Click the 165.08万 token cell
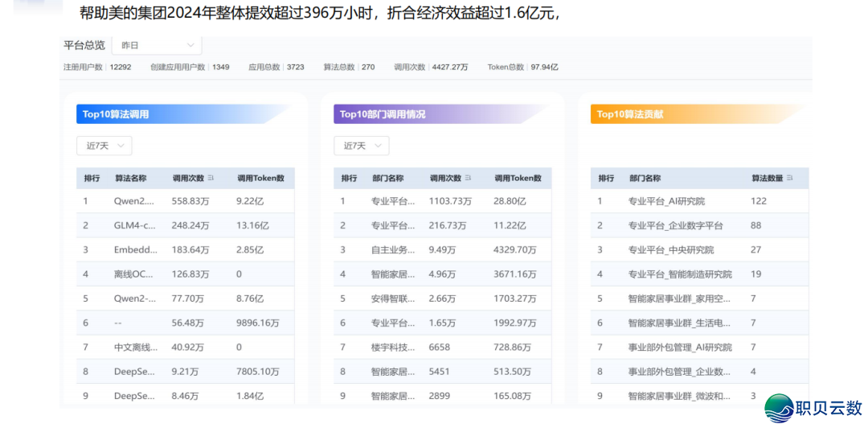The image size is (868, 428). (x=513, y=397)
